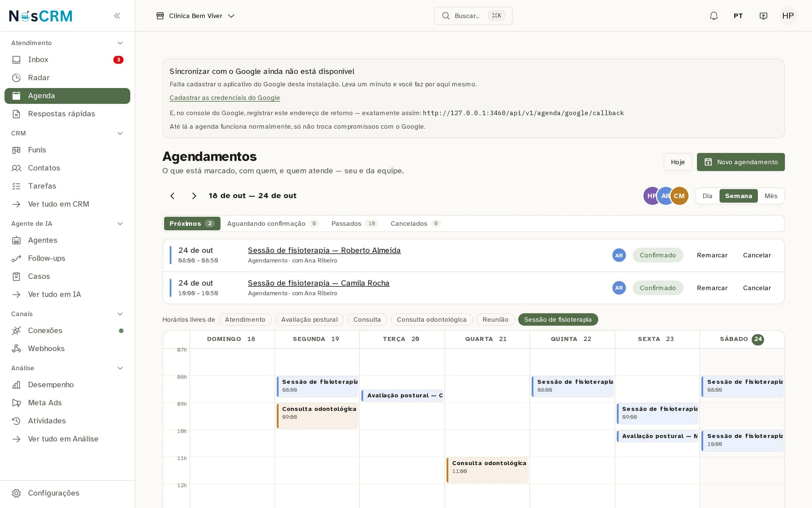Click the NósCRM logo

click(x=41, y=16)
